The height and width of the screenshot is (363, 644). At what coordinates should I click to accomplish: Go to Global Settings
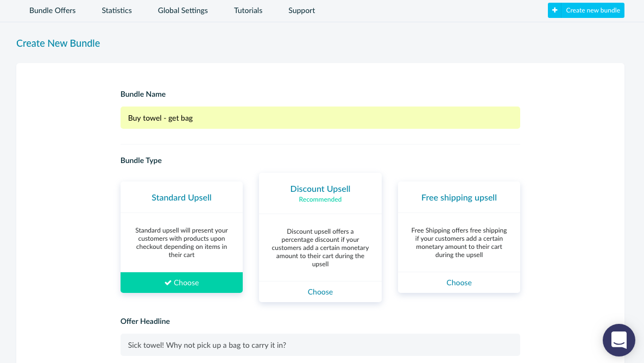(x=182, y=10)
